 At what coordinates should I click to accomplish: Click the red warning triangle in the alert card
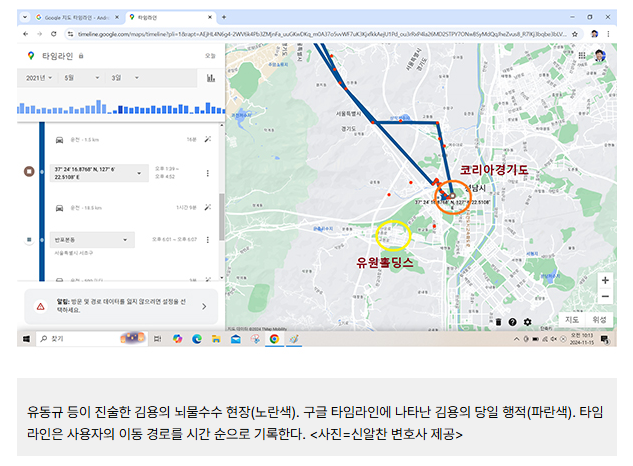41,306
